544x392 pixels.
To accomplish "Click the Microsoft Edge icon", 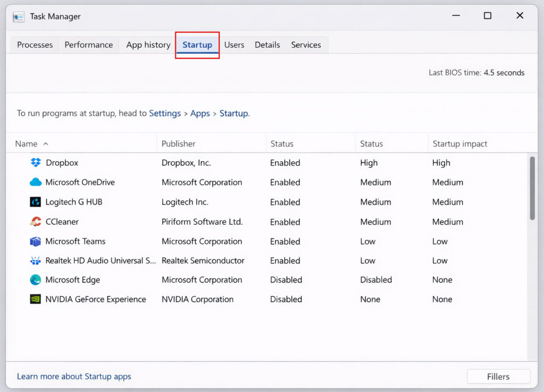I will (x=36, y=280).
